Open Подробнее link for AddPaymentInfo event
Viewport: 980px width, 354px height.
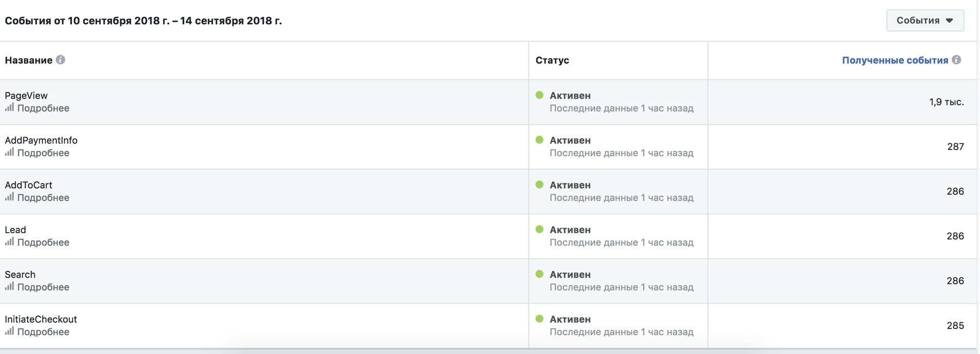point(43,153)
